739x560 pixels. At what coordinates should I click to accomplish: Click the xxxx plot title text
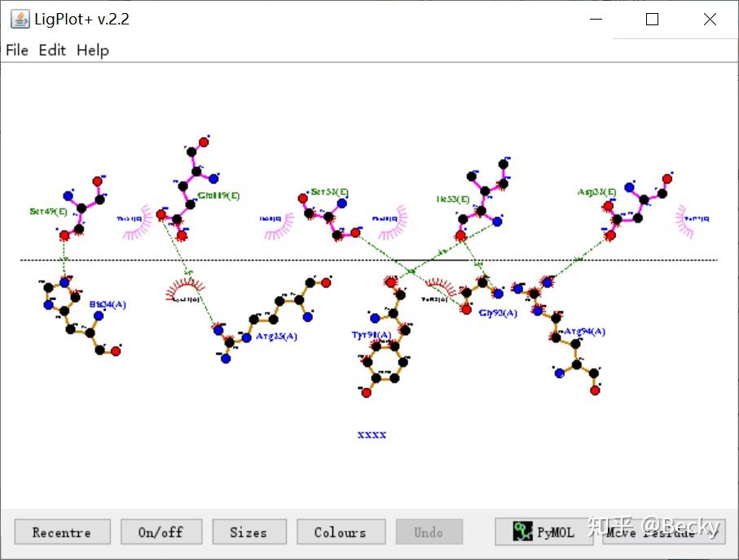(x=372, y=434)
